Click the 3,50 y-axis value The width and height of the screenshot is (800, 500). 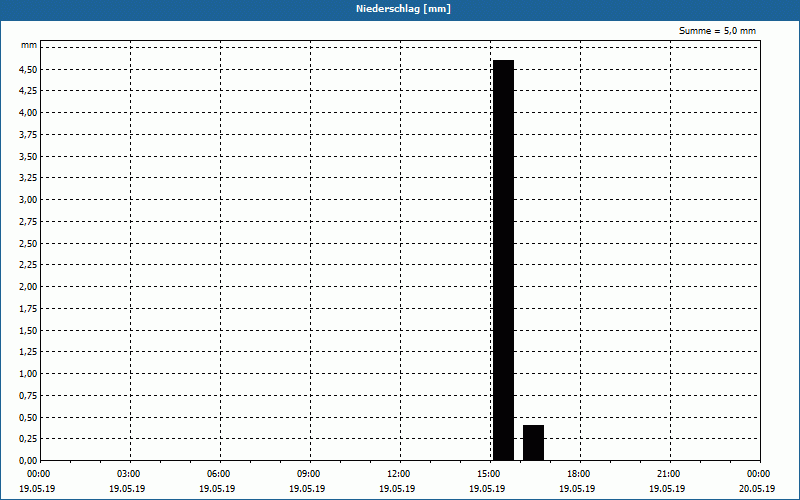coord(28,157)
